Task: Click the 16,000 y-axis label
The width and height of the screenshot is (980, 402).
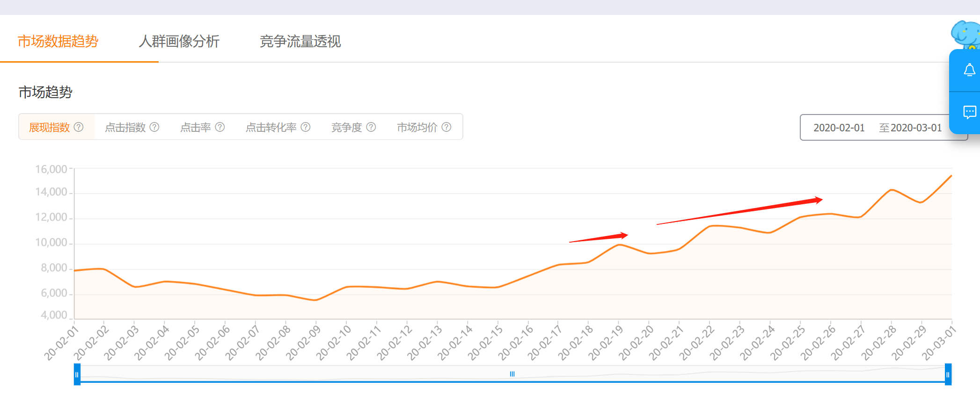Action: coord(51,169)
